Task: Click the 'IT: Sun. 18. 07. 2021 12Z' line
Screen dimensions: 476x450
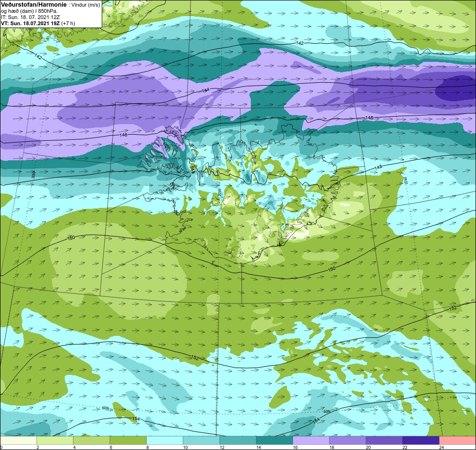Action: [x=30, y=17]
